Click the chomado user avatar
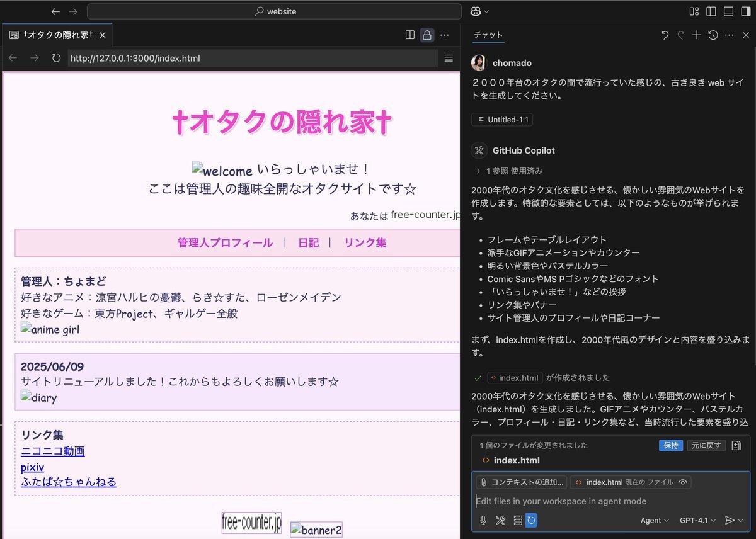 tap(479, 62)
